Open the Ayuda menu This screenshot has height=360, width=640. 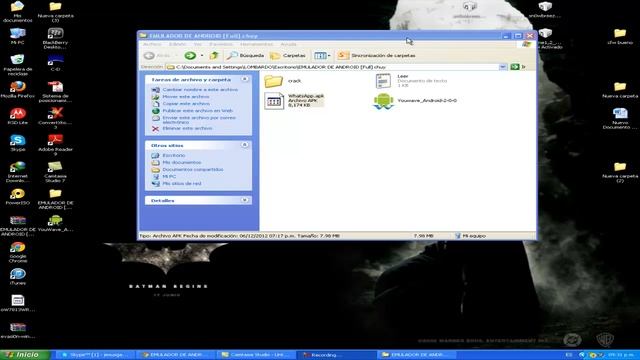pyautogui.click(x=288, y=44)
